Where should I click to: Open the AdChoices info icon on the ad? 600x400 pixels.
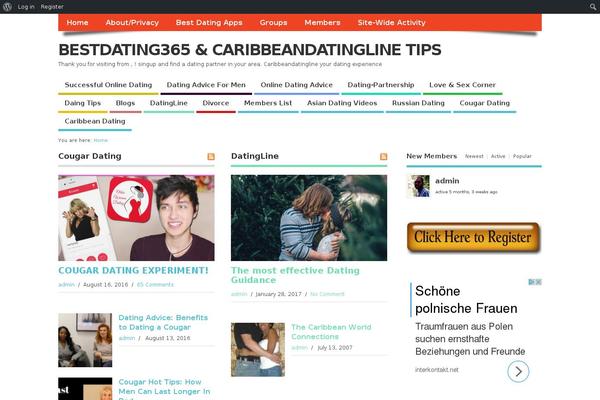click(532, 282)
